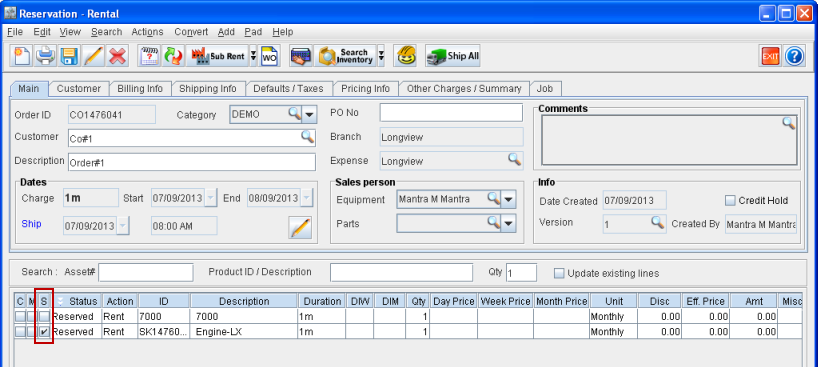Click the Equipment sales person magnifier icon
Screen dimensions: 818x367
click(494, 197)
